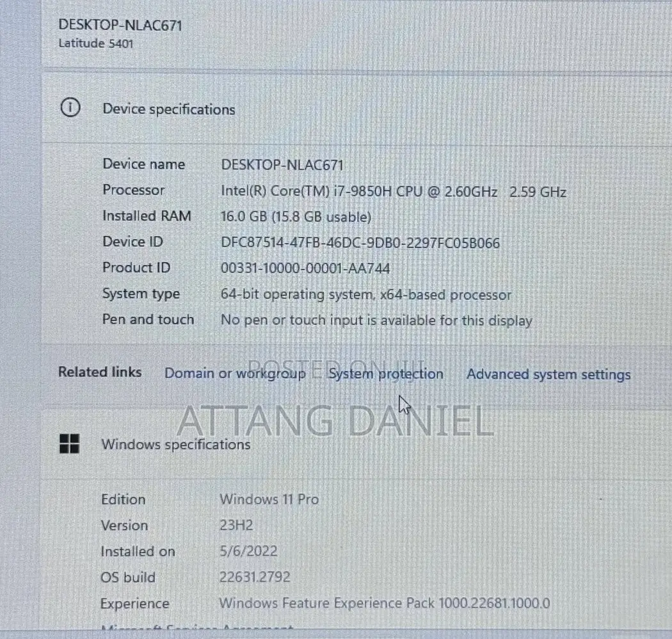
Task: Click the Windows logo beside Windows specifications
Action: [69, 443]
